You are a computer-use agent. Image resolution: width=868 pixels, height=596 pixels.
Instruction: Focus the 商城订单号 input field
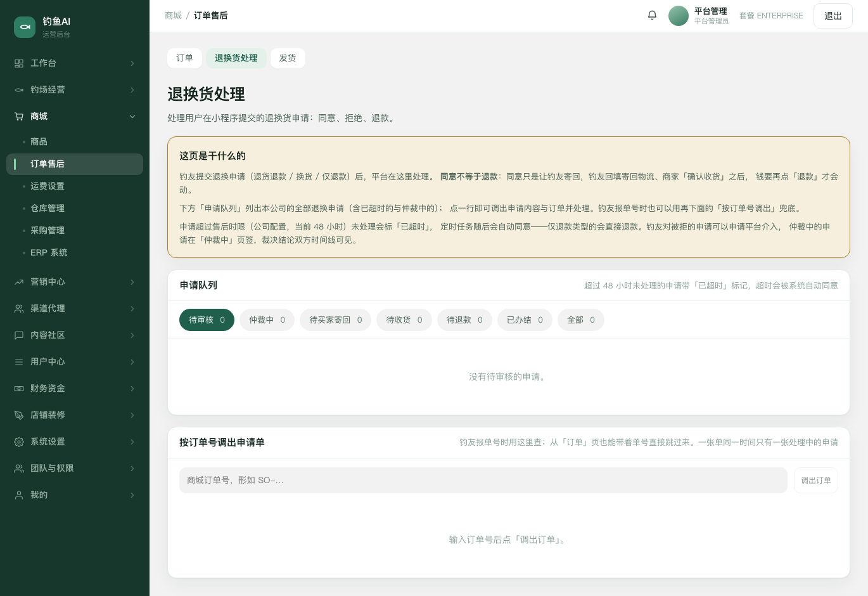pos(483,481)
